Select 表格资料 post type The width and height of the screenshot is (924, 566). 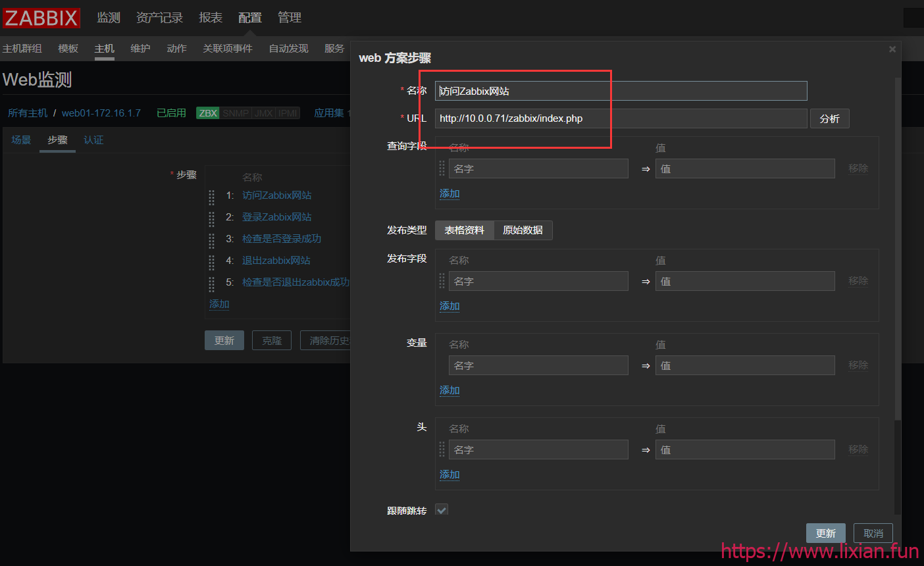(x=464, y=230)
